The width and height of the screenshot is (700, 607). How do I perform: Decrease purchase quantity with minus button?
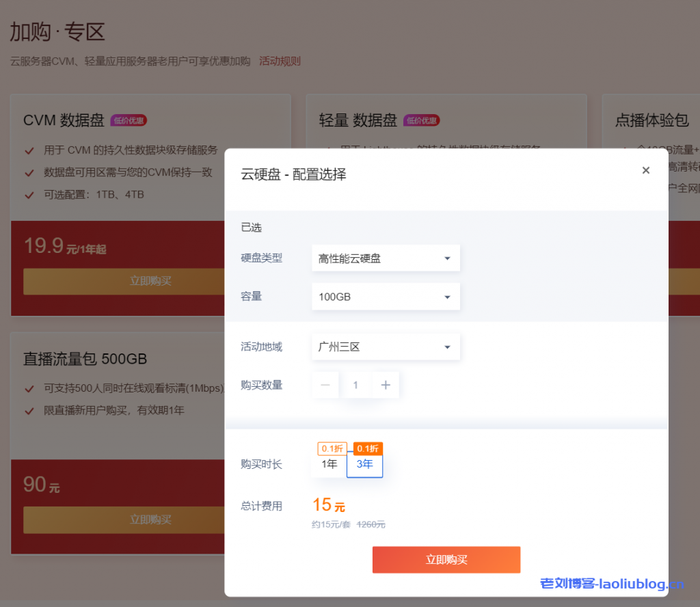point(325,386)
